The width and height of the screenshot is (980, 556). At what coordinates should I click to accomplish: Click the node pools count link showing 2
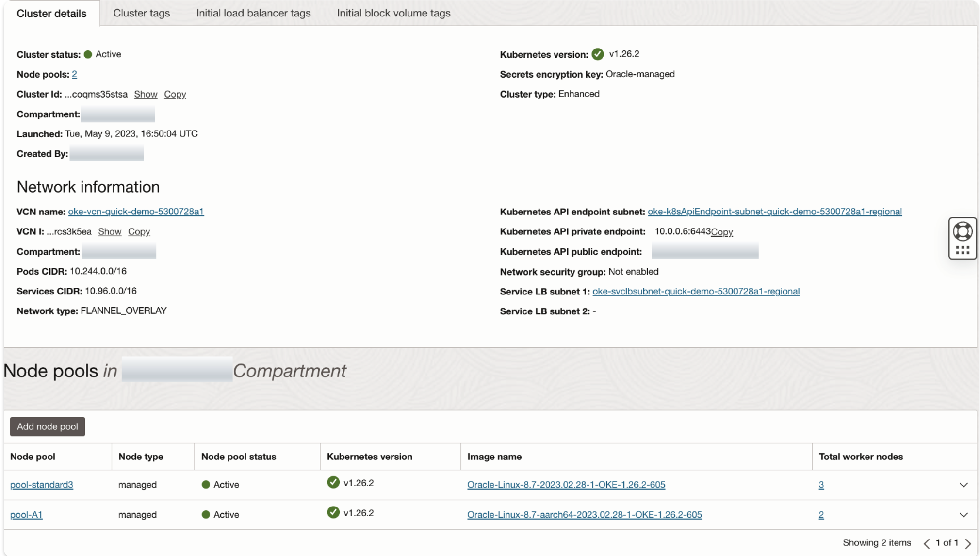(x=74, y=74)
